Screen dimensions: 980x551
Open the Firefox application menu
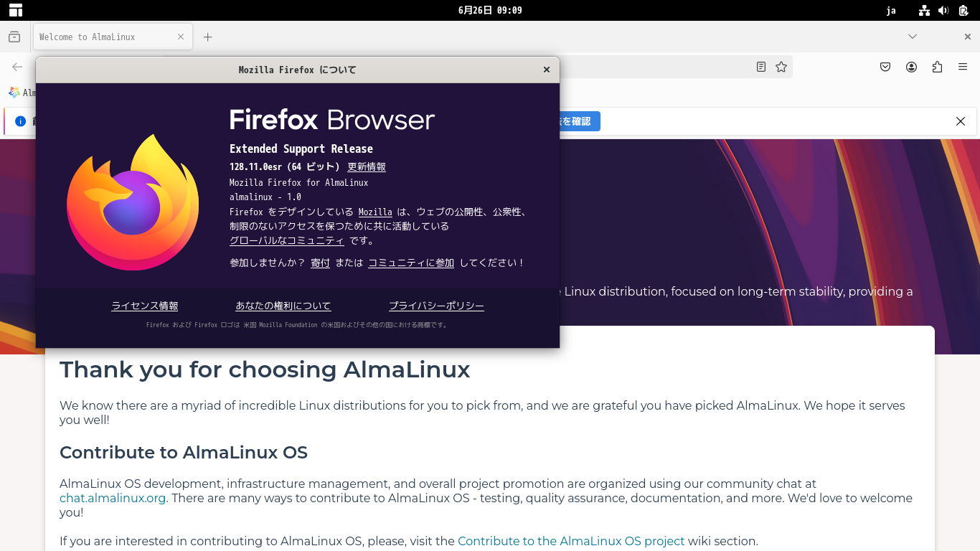click(x=963, y=67)
